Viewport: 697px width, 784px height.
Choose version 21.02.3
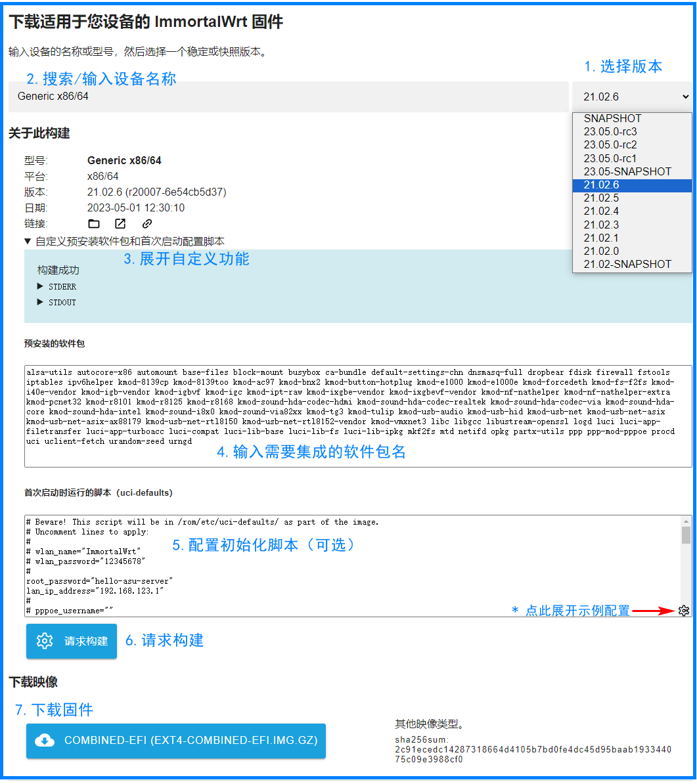click(x=632, y=225)
